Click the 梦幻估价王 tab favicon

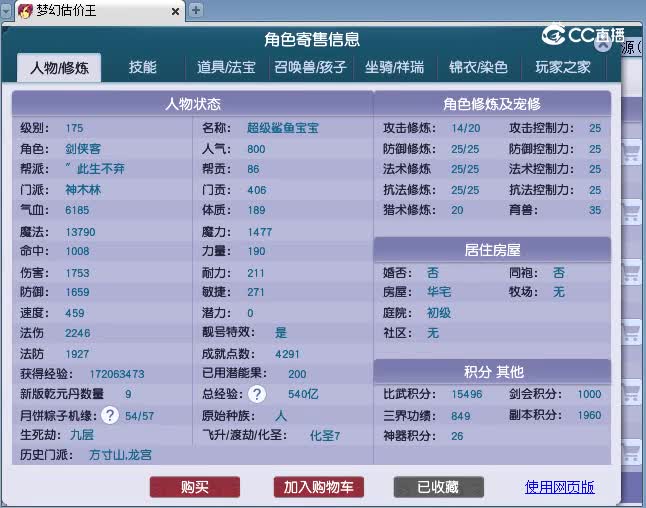pos(25,11)
